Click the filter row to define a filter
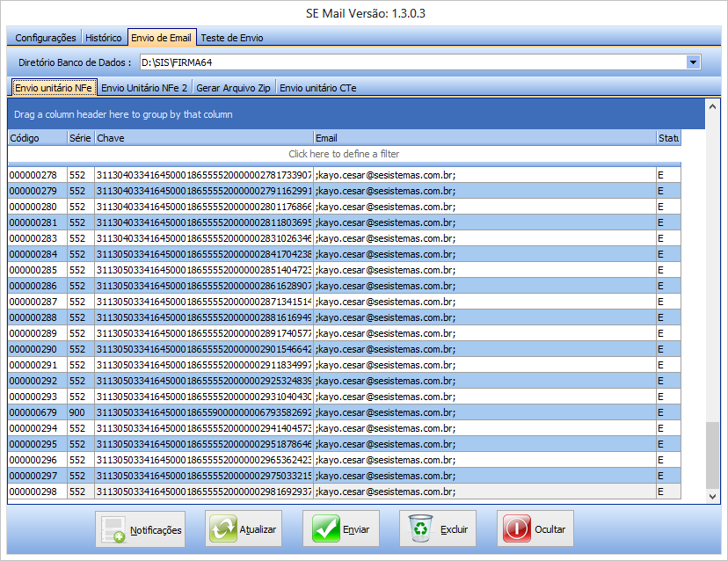The image size is (728, 561). tap(344, 154)
